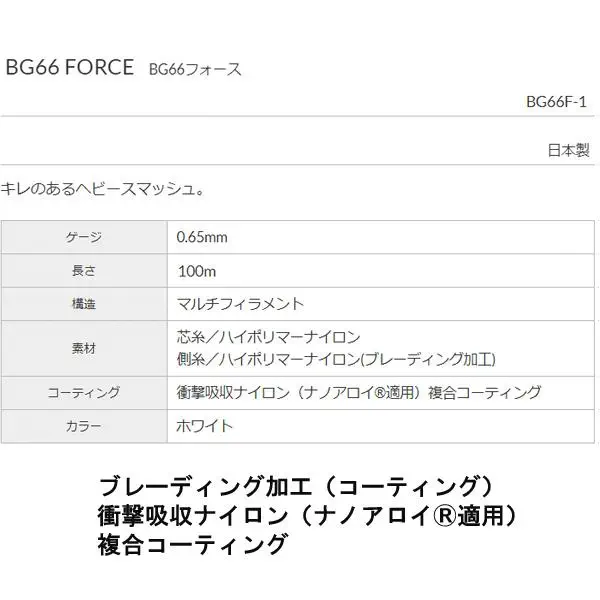Select the ゲージ row header cell
The width and height of the screenshot is (600, 600).
click(x=84, y=237)
